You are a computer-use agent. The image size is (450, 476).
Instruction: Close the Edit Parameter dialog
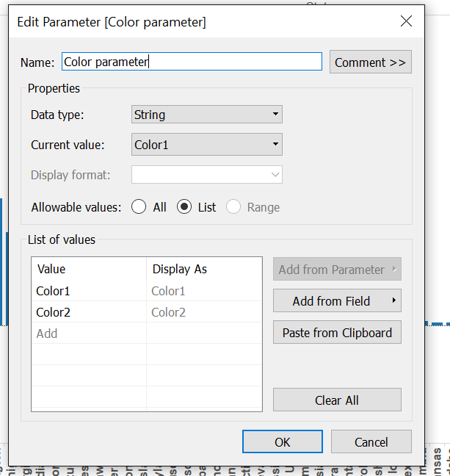406,22
